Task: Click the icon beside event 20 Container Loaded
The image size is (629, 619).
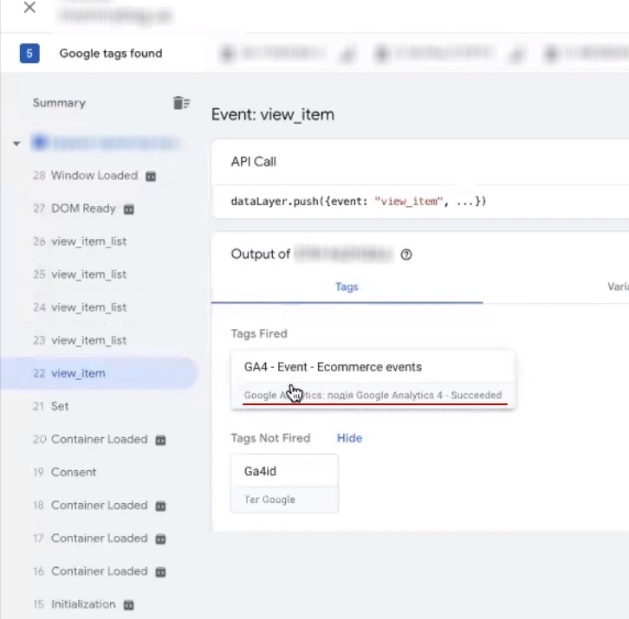Action: pos(161,440)
